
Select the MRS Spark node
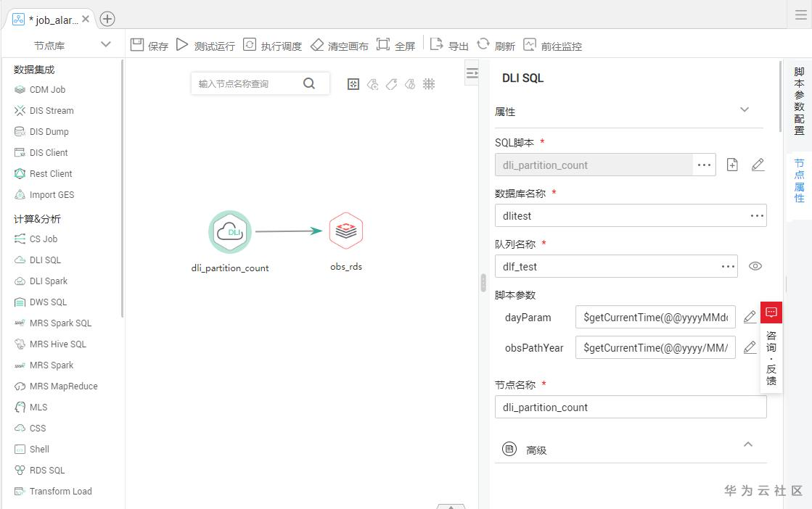point(44,365)
